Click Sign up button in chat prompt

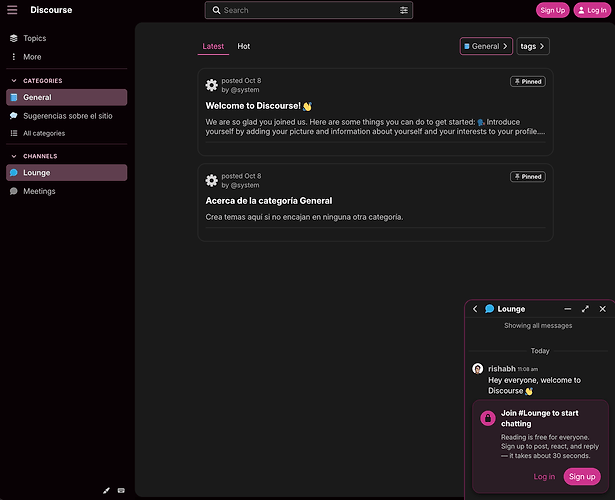point(582,476)
